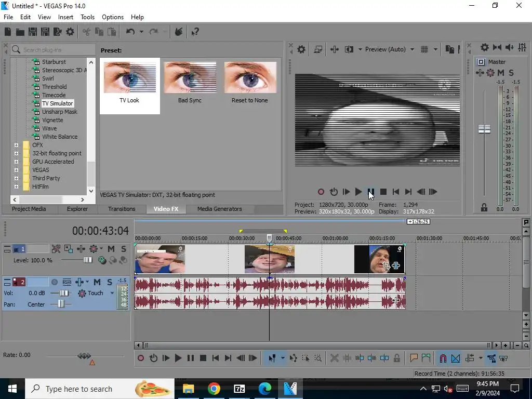Mute video track 1
This screenshot has height=399, width=532.
(111, 249)
